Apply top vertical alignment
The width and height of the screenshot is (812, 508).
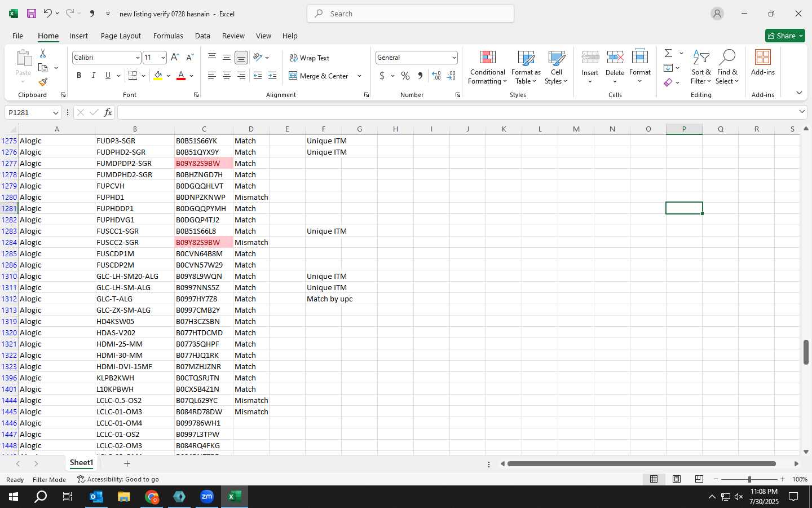tap(212, 57)
